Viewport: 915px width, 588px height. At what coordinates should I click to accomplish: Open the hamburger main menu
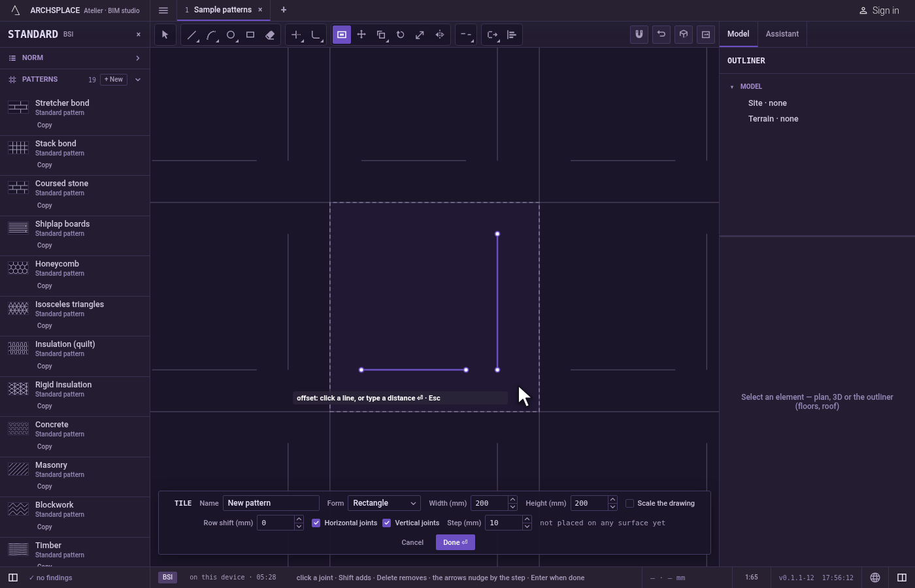[x=163, y=10]
